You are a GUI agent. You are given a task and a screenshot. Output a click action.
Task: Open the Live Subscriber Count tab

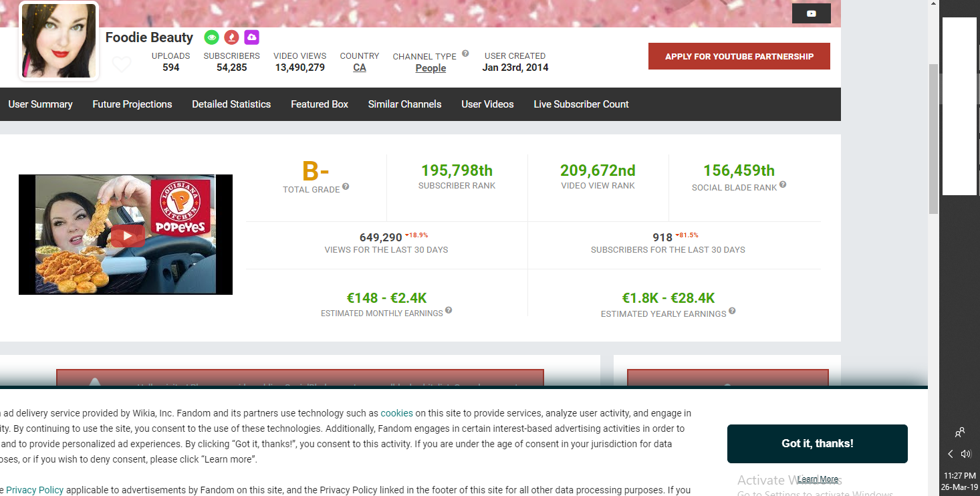coord(581,104)
